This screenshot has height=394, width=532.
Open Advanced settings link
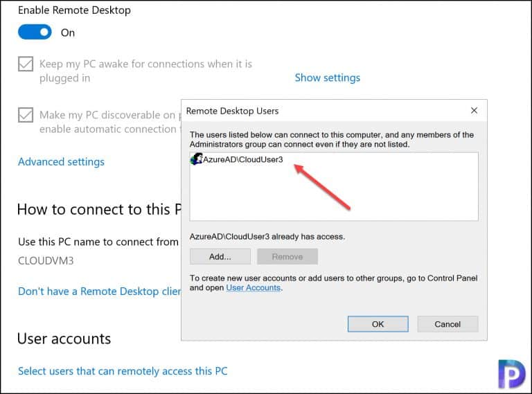[61, 162]
